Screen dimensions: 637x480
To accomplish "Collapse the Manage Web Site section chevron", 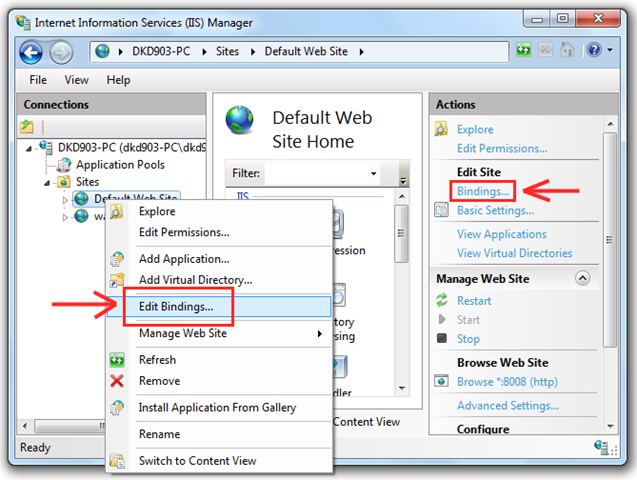I will (583, 278).
